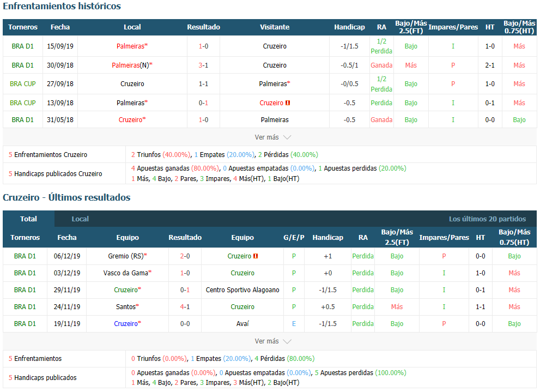Expand historical matches with Ver más chevron
The image size is (540, 392).
click(273, 137)
